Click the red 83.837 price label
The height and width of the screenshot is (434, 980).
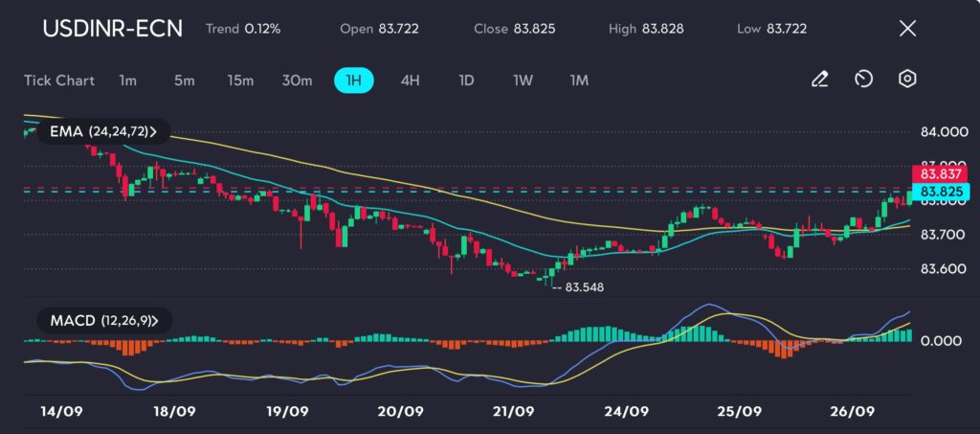coord(938,174)
